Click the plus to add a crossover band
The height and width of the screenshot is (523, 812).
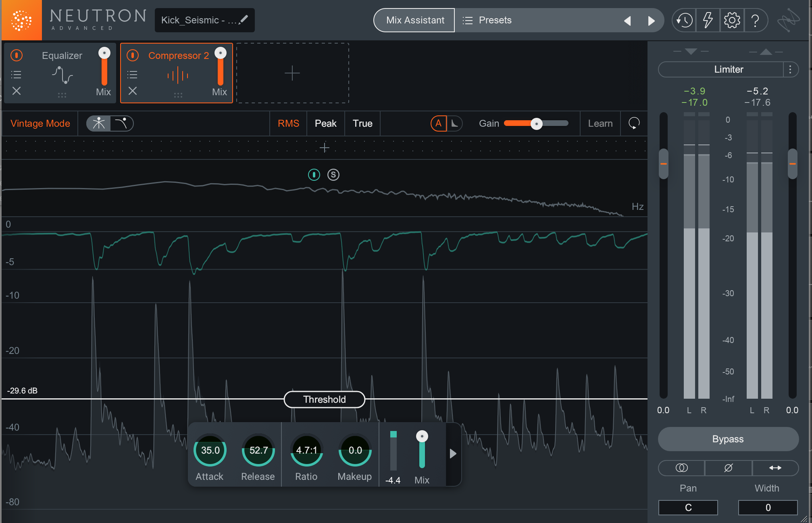click(325, 148)
